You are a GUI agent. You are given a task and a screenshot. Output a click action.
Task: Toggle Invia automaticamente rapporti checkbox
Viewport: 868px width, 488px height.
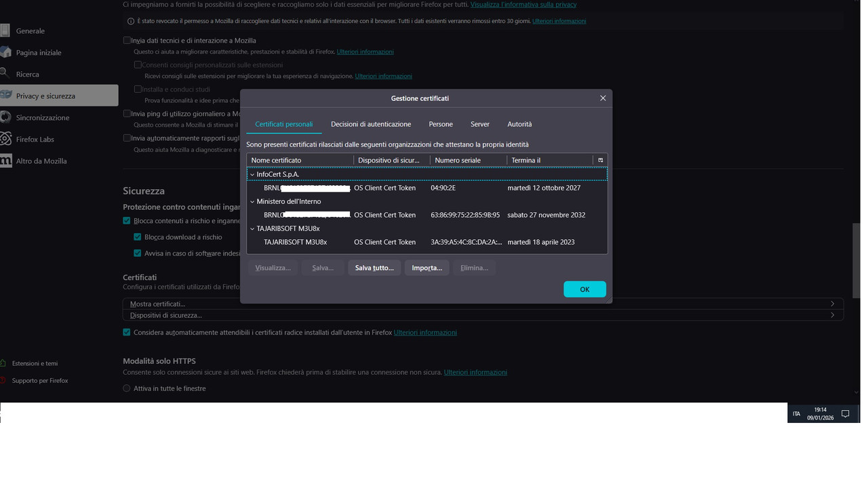pyautogui.click(x=127, y=138)
